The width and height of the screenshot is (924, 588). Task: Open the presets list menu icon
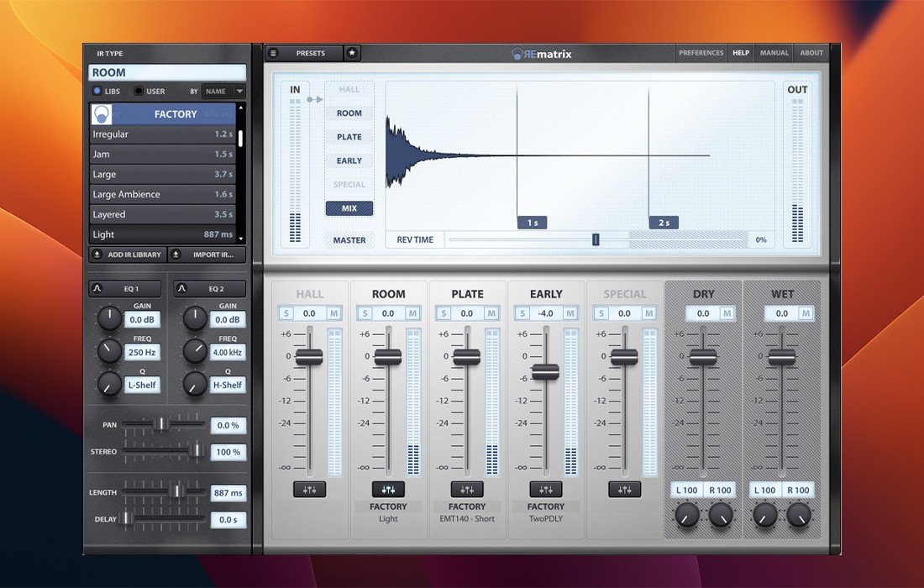coord(273,53)
